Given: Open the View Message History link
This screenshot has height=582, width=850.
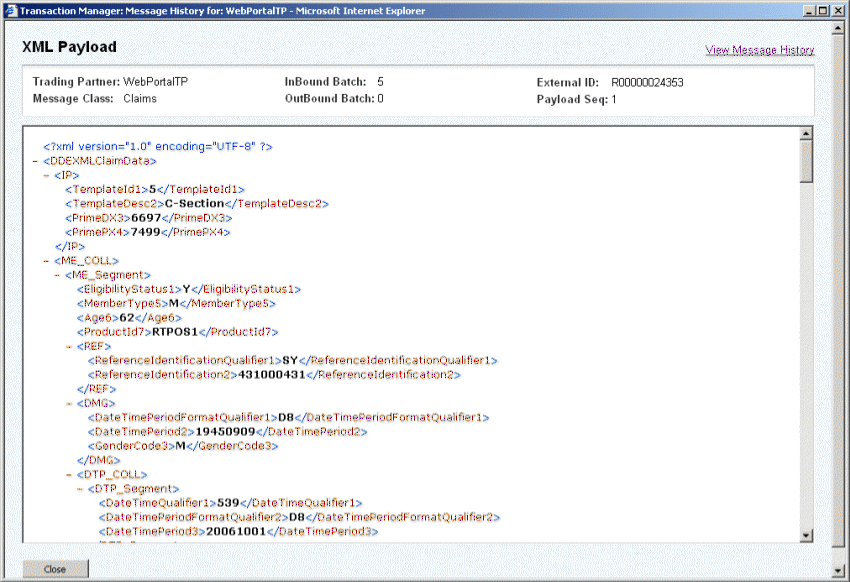Looking at the screenshot, I should coord(761,49).
